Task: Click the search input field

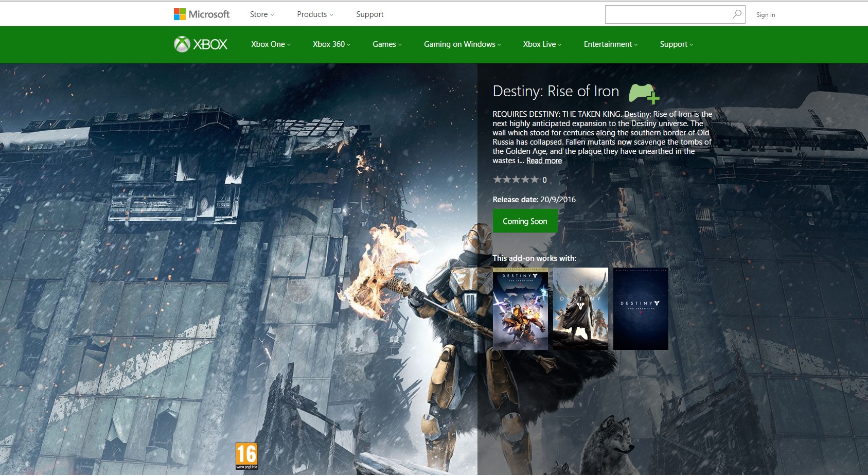Action: tap(668, 14)
